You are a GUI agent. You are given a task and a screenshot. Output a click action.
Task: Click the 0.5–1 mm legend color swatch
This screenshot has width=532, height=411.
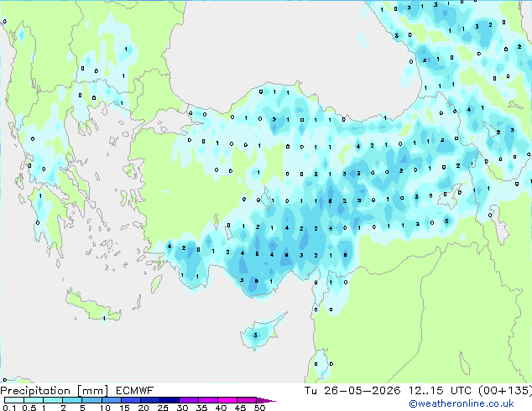click(x=34, y=400)
